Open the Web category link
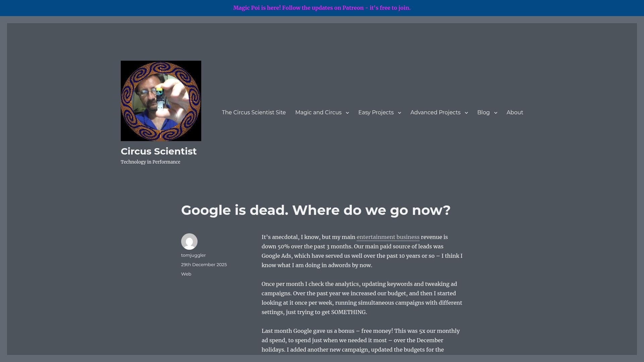The height and width of the screenshot is (362, 644). point(186,274)
